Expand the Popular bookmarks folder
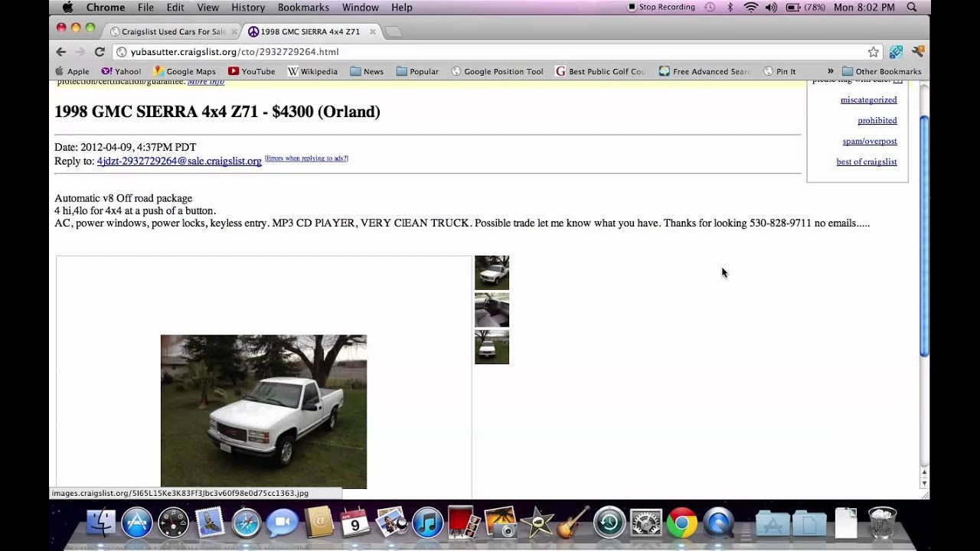Viewport: 980px width, 551px height. click(x=417, y=71)
